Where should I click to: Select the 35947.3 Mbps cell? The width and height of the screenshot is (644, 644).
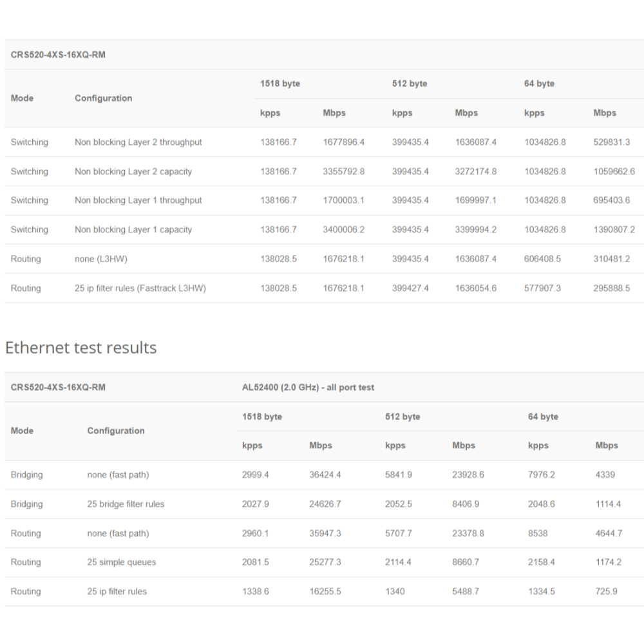pos(325,533)
